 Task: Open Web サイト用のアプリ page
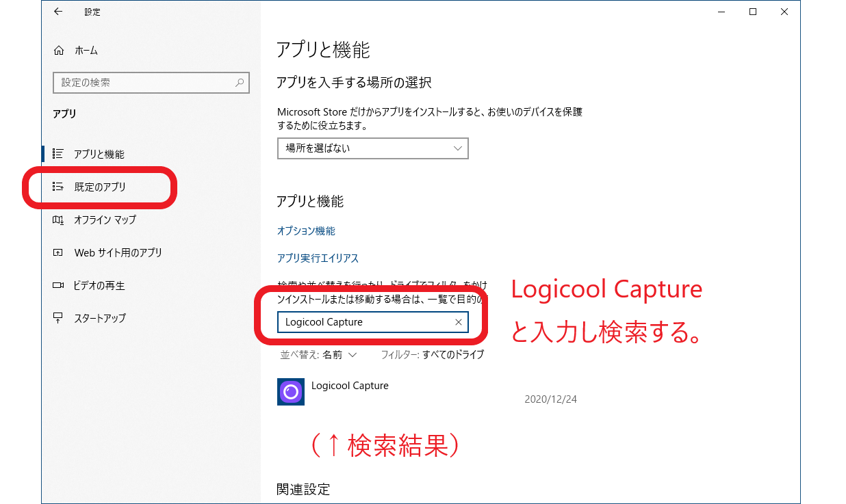[x=118, y=252]
